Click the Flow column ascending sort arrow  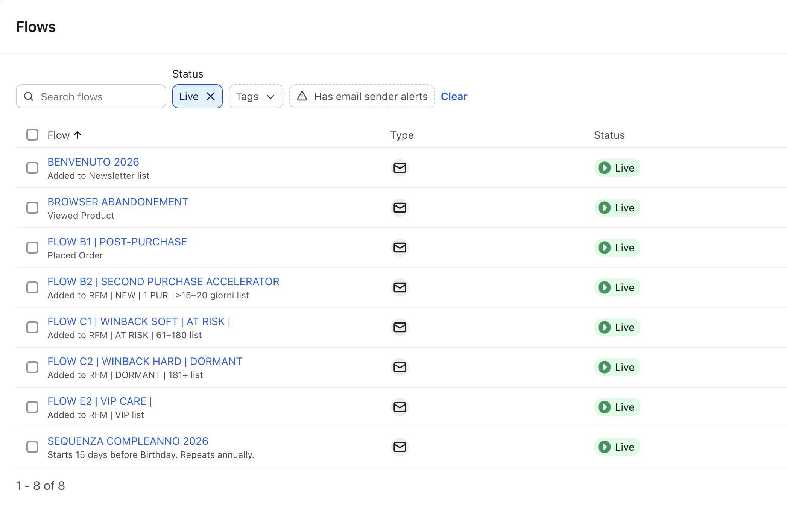(x=78, y=135)
